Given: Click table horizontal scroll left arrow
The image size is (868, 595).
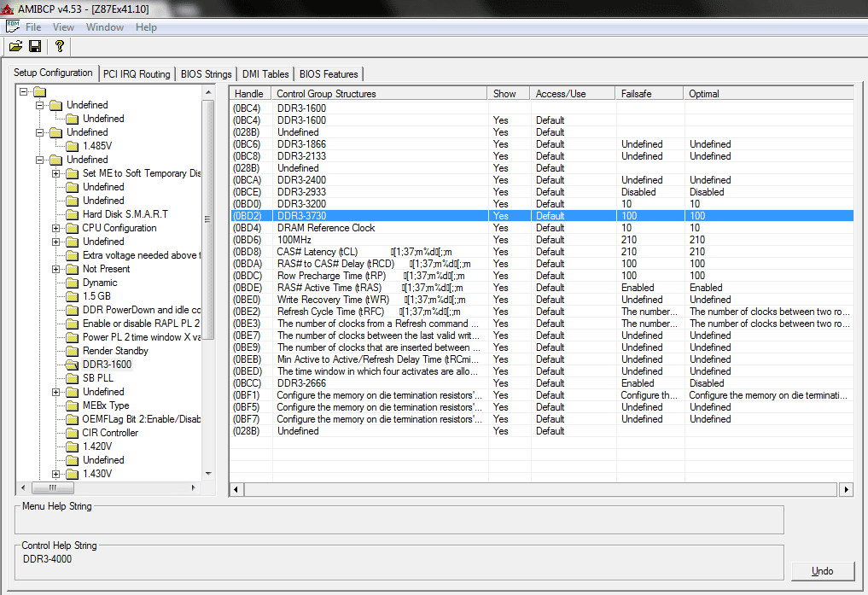Looking at the screenshot, I should click(x=236, y=489).
